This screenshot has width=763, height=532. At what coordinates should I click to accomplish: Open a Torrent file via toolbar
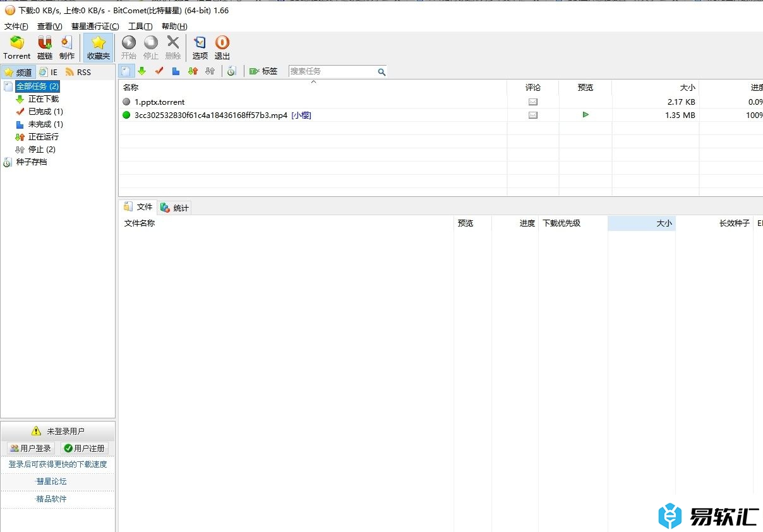[x=17, y=48]
